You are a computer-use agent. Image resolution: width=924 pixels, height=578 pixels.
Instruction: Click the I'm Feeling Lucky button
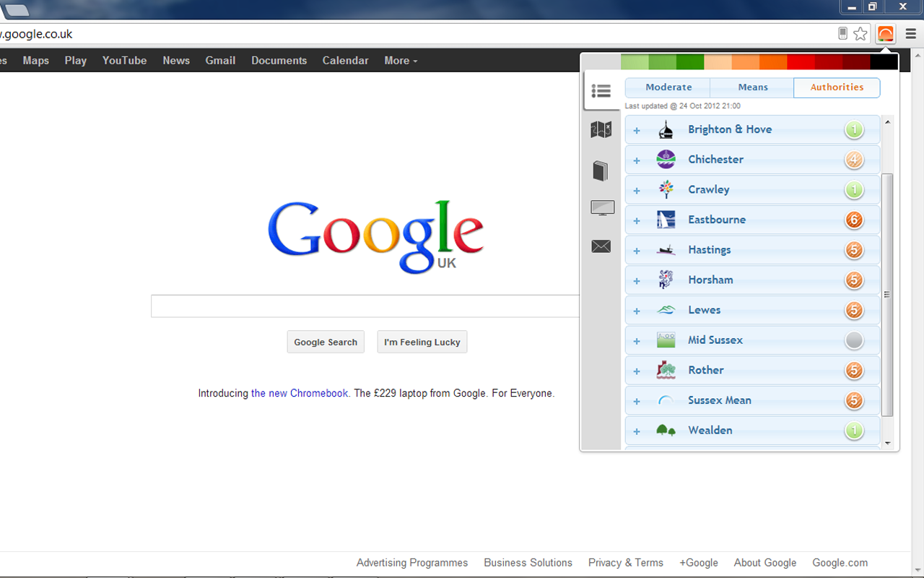(422, 342)
